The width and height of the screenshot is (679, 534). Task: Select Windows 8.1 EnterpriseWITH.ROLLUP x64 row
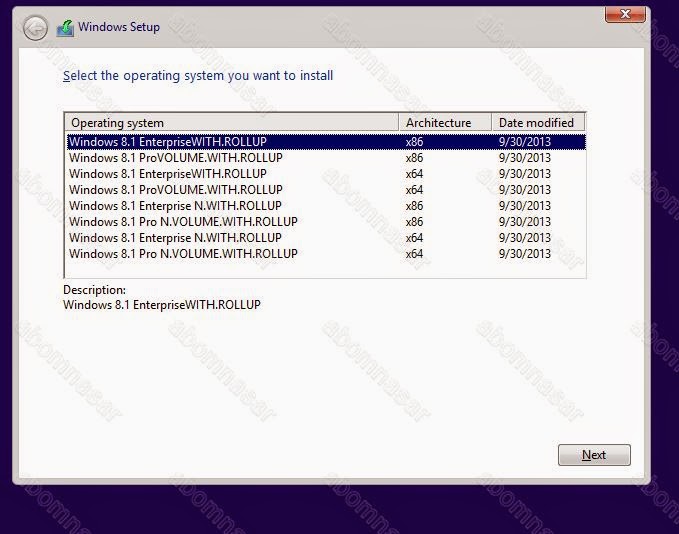(326, 174)
